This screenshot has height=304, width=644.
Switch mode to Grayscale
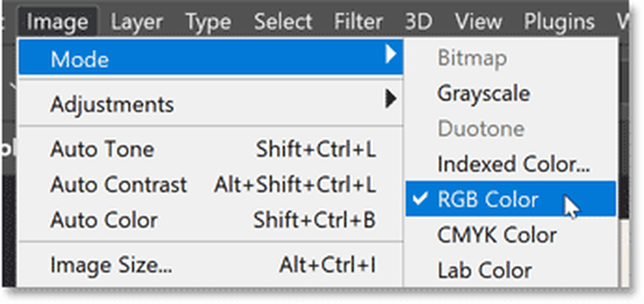(x=483, y=93)
